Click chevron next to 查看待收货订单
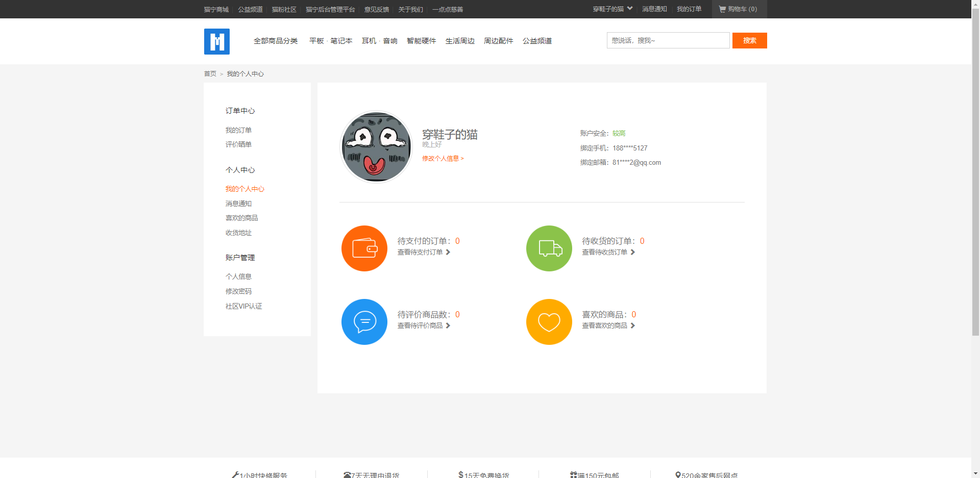980x478 pixels. tap(633, 253)
